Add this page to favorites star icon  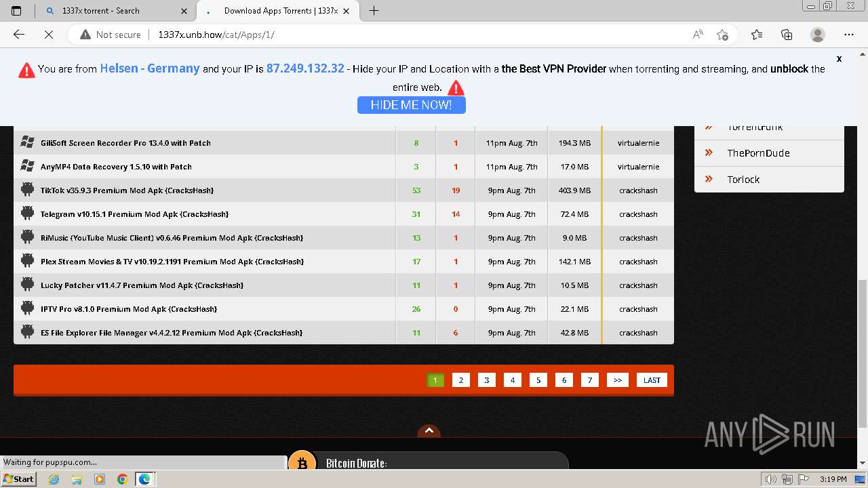(723, 35)
